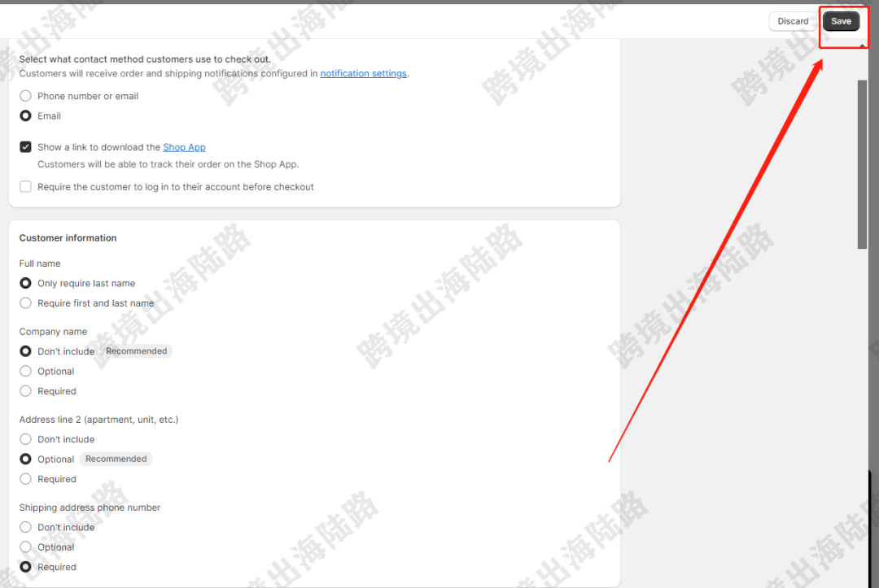
Task: Set Company name to Required
Action: tap(25, 391)
